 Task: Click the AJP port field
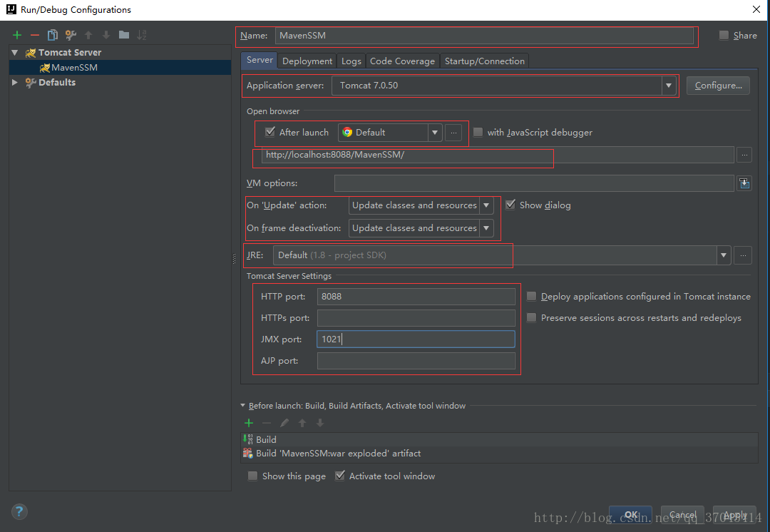(416, 361)
